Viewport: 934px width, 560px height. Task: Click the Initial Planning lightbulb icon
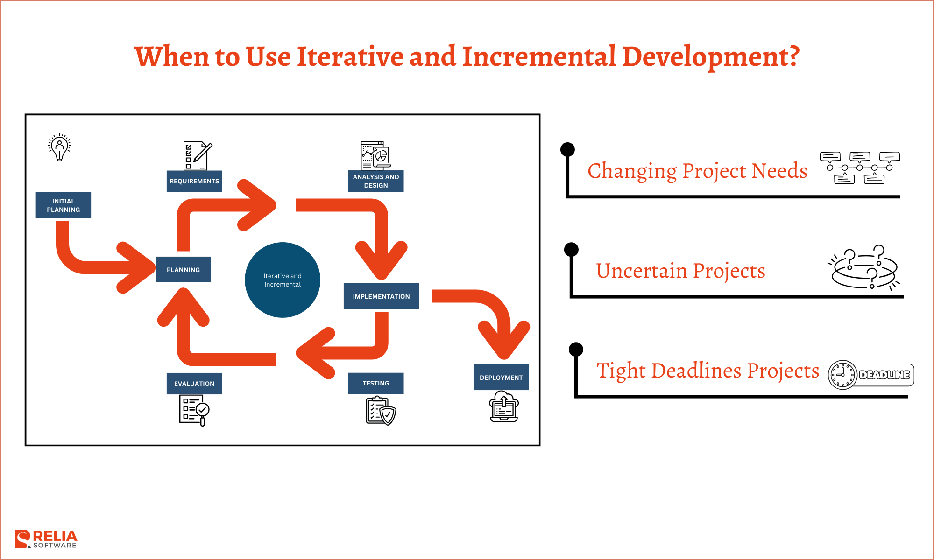coord(59,147)
